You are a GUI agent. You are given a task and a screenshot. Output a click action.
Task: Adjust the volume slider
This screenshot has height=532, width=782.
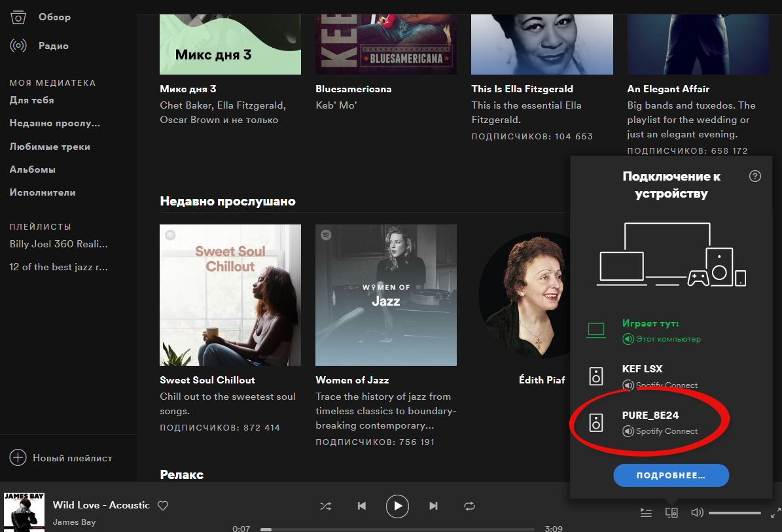click(735, 512)
